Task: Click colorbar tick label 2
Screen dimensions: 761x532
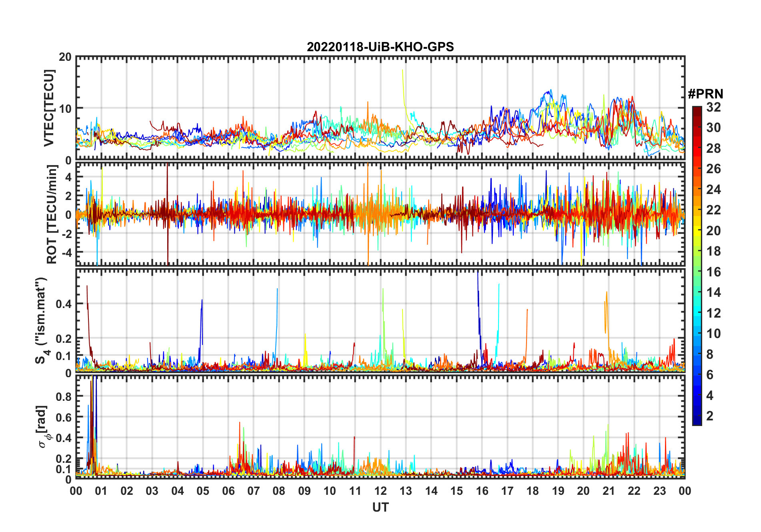Action: click(710, 416)
